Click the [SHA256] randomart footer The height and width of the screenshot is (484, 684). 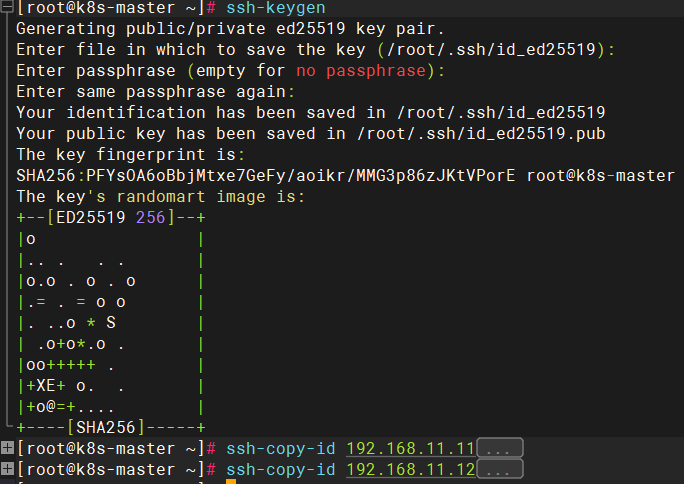click(111, 427)
